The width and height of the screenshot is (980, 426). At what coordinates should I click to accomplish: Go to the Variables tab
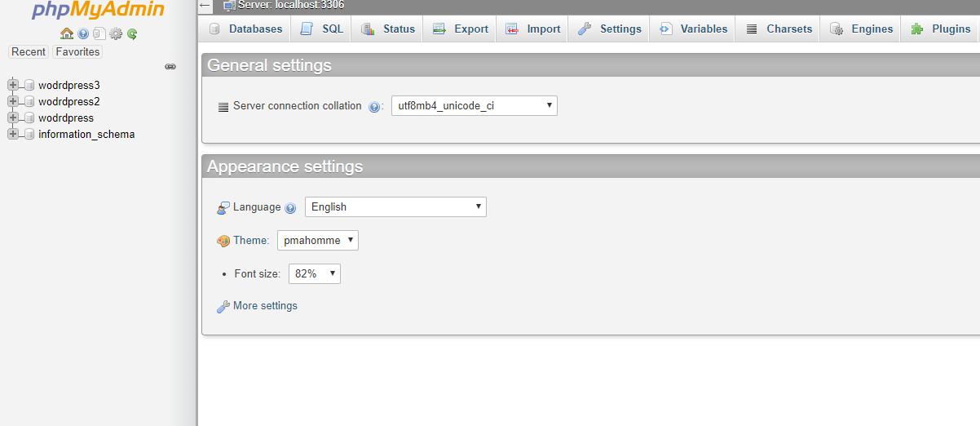pyautogui.click(x=692, y=29)
